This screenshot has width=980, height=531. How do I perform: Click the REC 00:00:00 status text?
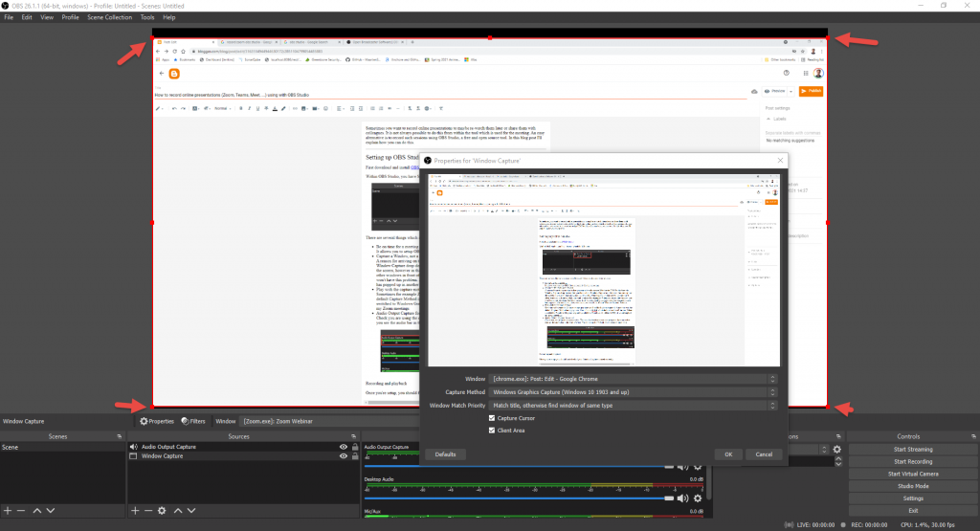click(x=869, y=524)
